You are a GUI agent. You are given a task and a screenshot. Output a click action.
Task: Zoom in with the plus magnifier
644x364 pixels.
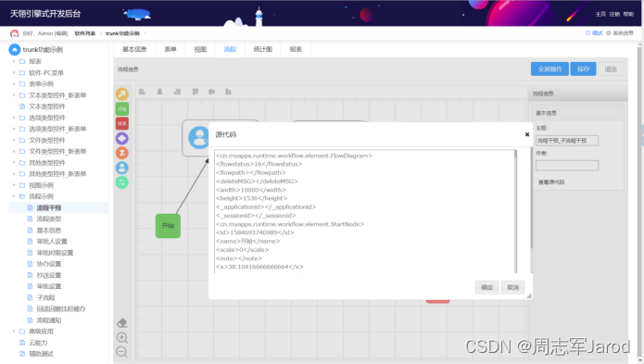coord(122,338)
